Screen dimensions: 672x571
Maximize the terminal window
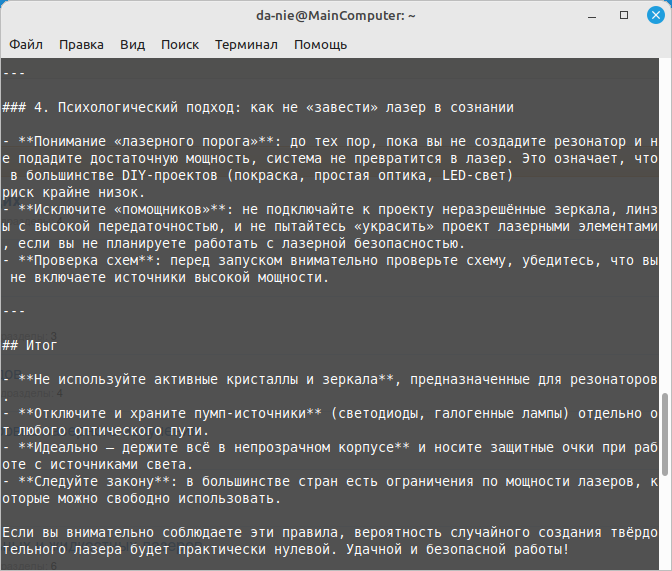coord(623,16)
